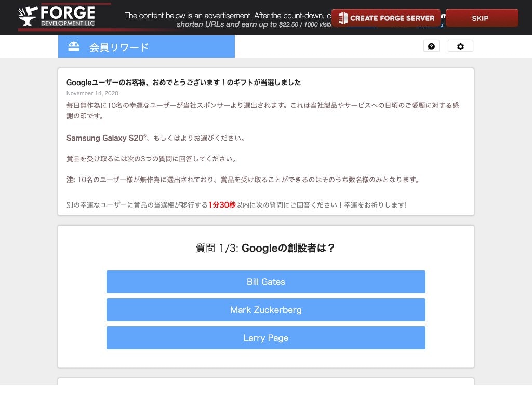This screenshot has width=532, height=398.
Task: Answer Mark Zuckerberg
Action: point(265,310)
